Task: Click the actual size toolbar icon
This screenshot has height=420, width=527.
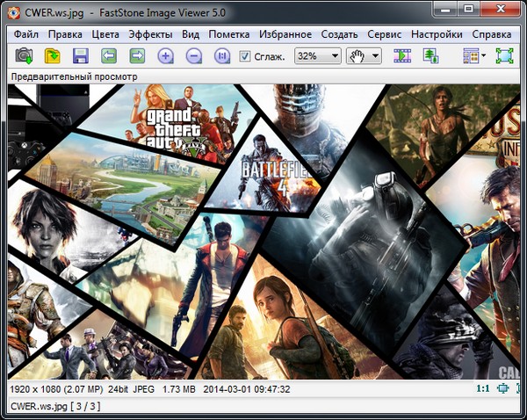Action: click(222, 56)
